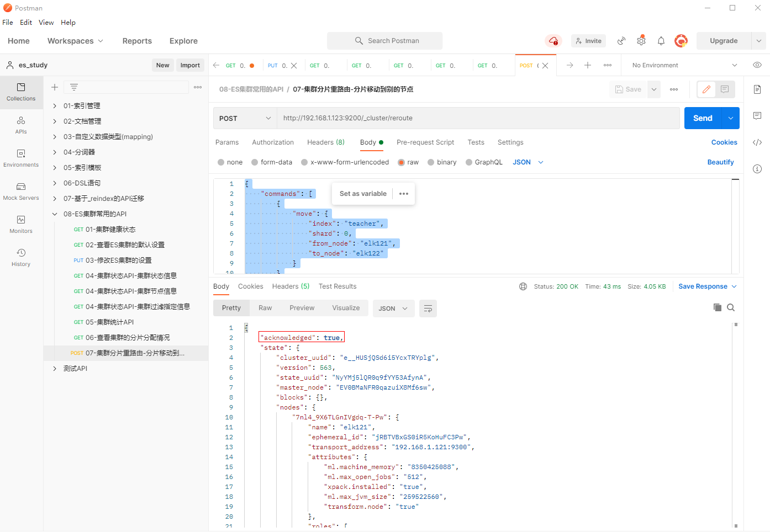Open the Monitors sidebar panel
Image resolution: width=770 pixels, height=532 pixels.
21,225
